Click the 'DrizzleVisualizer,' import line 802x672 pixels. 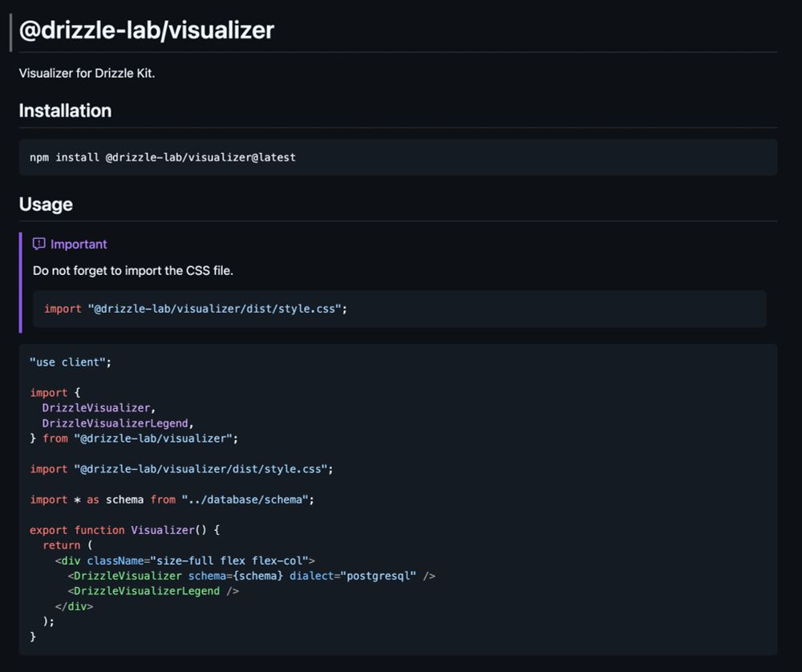coord(99,407)
